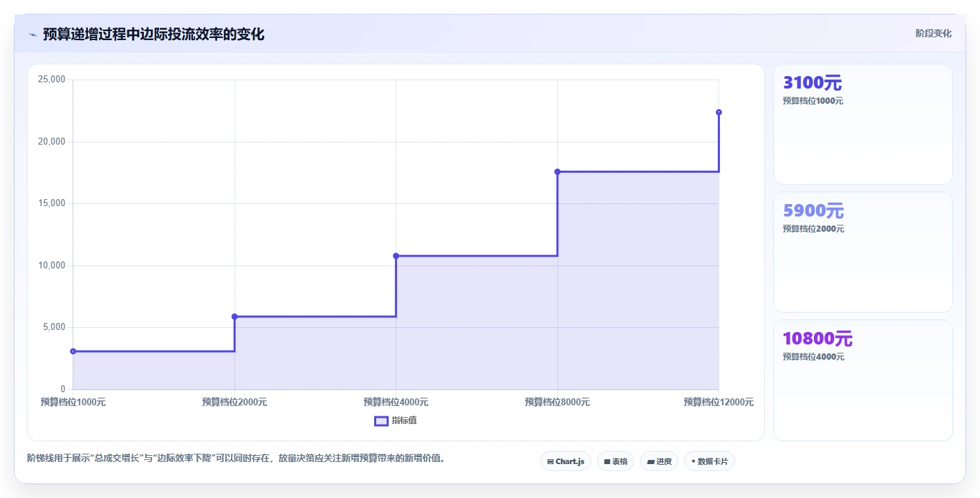The height and width of the screenshot is (498, 980).
Task: Click y-axis label 20,000
Action: (x=52, y=142)
